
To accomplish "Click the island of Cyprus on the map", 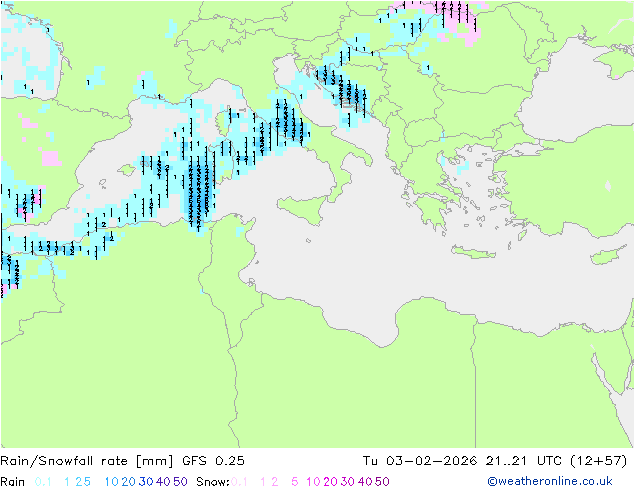I will 609,255.
